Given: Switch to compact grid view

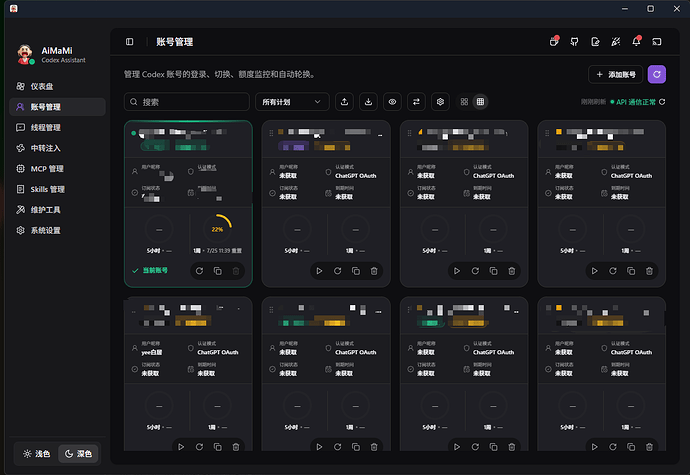Looking at the screenshot, I should [481, 102].
